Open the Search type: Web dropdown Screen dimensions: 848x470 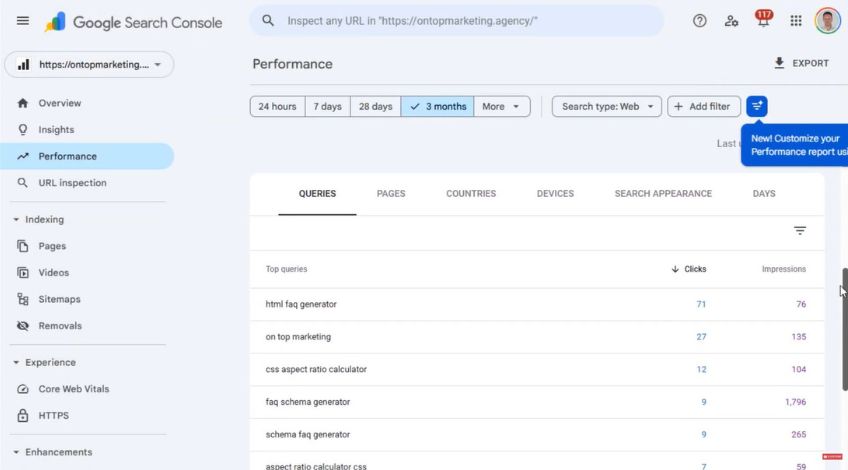point(607,107)
